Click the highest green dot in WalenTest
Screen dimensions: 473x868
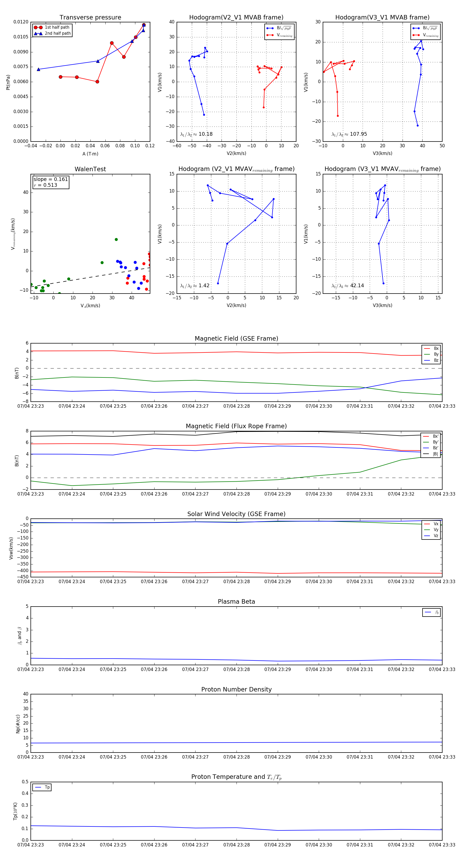click(116, 240)
